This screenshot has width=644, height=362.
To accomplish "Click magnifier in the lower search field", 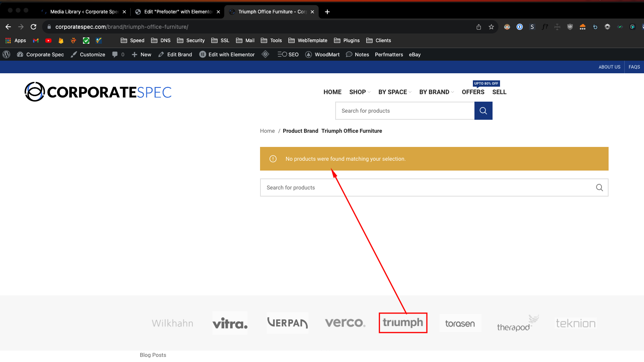I will point(600,187).
